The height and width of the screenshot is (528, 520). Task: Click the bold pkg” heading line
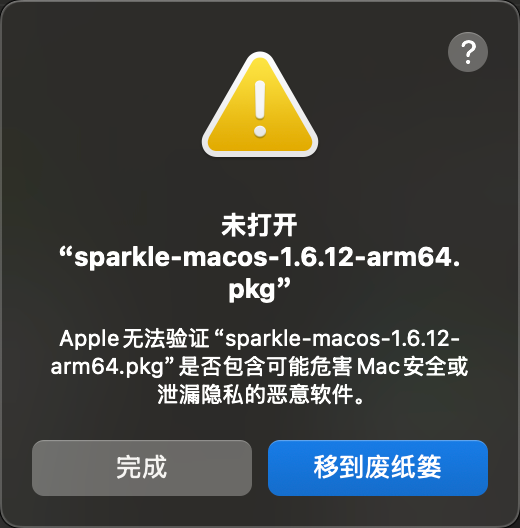(x=259, y=289)
